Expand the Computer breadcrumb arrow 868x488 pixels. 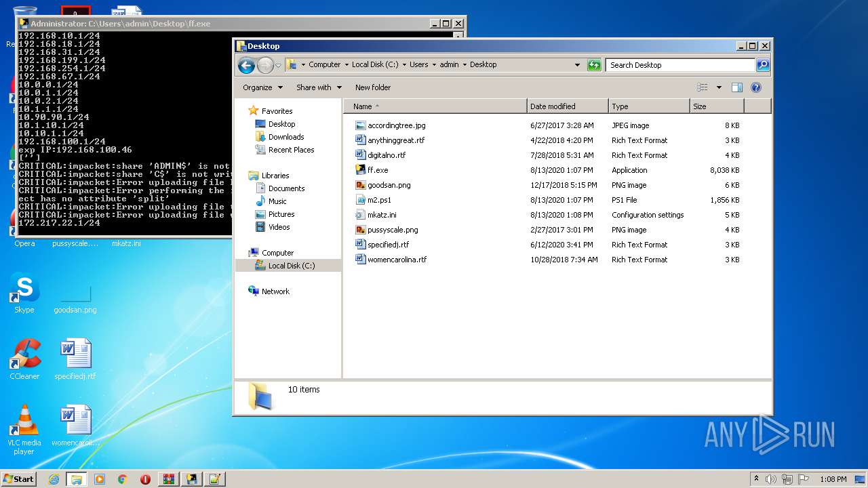[346, 65]
